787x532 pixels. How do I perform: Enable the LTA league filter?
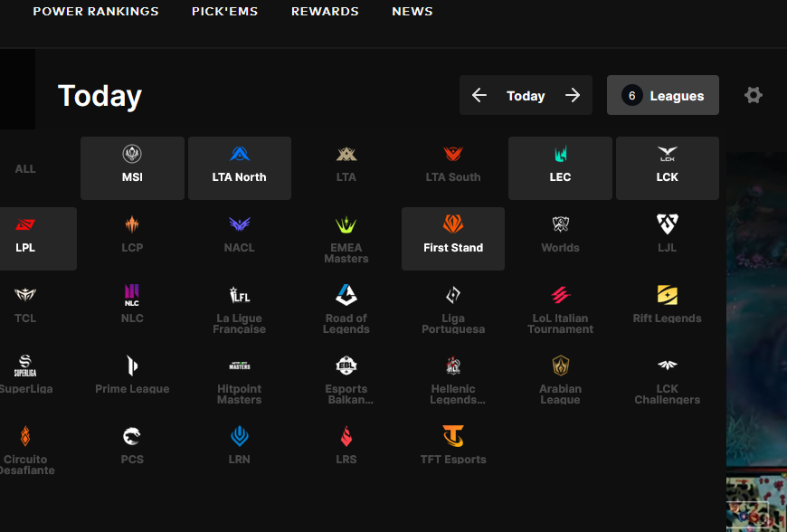tap(346, 168)
